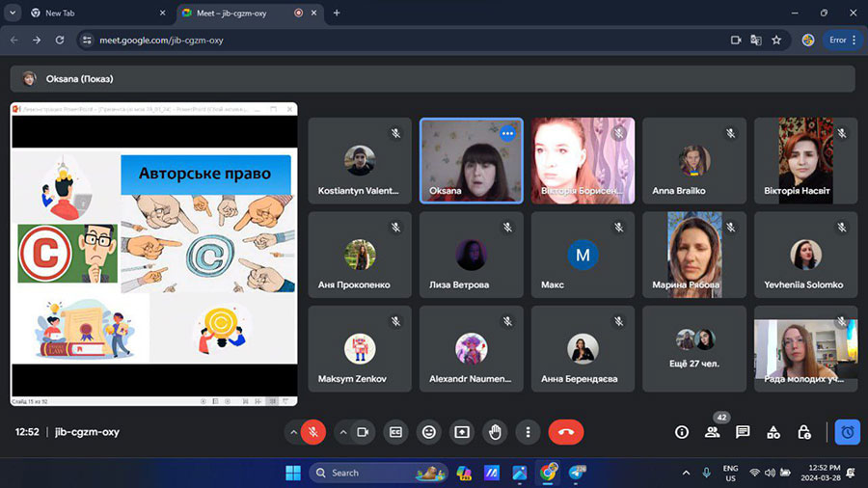
Task: Click the Авторське право presentation slide
Action: point(154,255)
